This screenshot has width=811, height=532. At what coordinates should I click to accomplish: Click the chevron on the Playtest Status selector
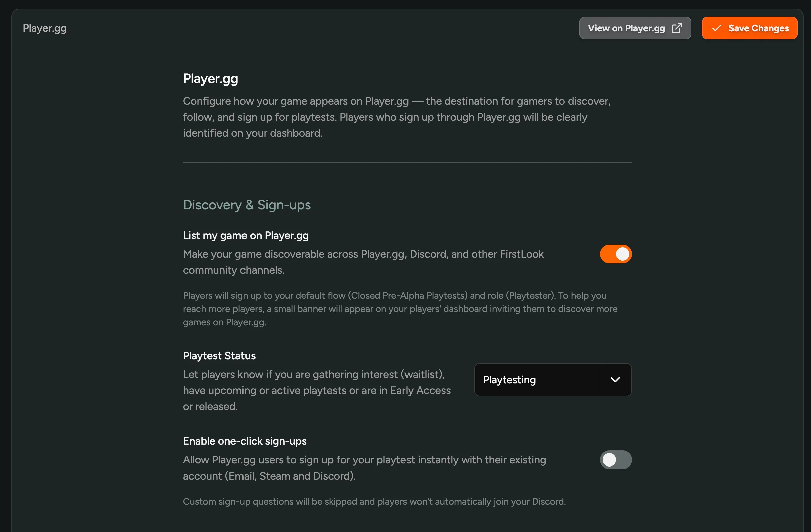tap(615, 379)
